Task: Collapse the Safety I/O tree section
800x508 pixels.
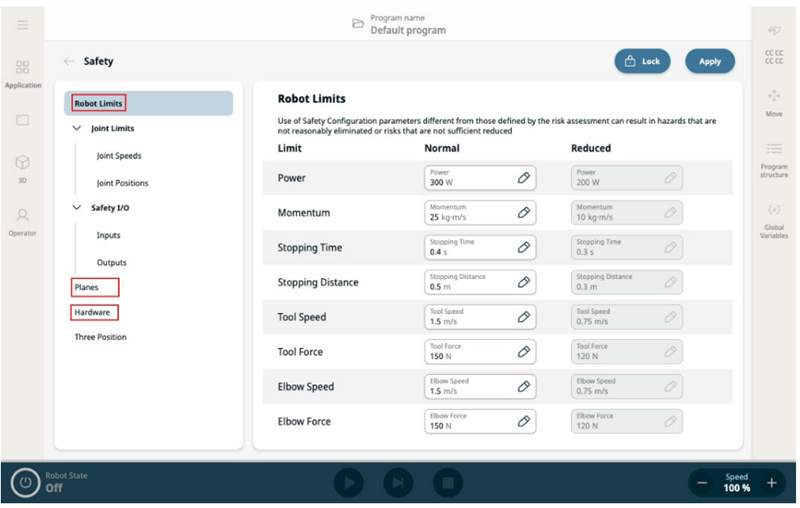Action: pyautogui.click(x=78, y=208)
